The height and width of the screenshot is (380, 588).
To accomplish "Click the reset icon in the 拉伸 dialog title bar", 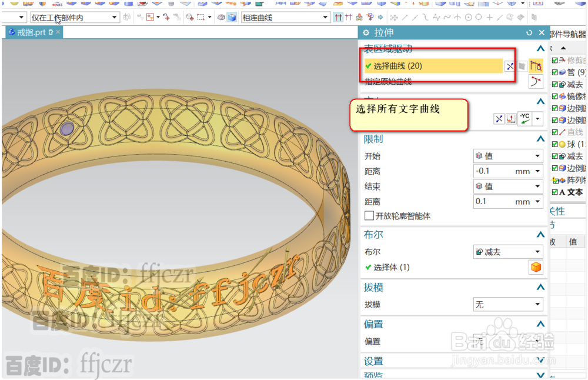I will 530,32.
